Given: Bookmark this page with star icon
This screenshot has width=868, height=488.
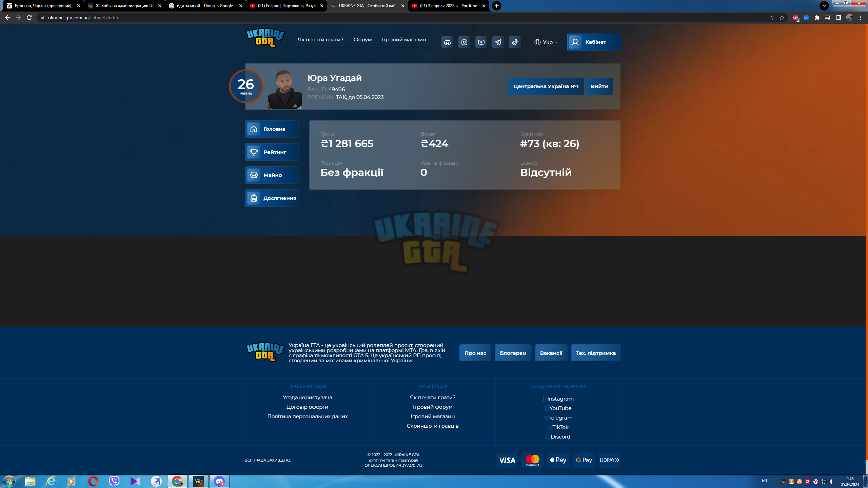Looking at the screenshot, I should tap(782, 18).
